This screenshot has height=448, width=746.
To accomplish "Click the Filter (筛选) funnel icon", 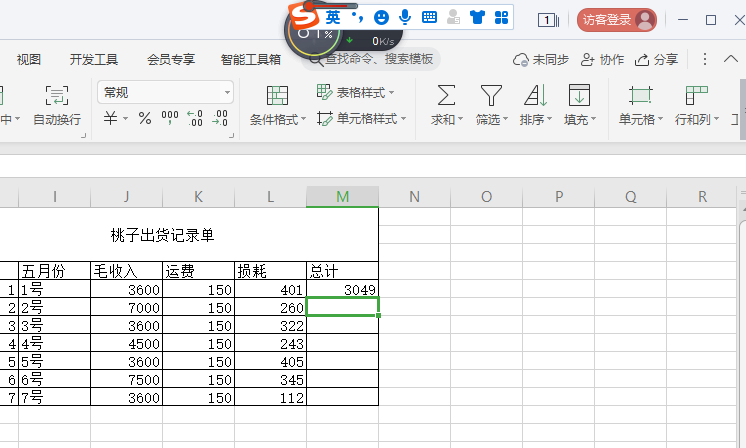I will click(x=490, y=96).
